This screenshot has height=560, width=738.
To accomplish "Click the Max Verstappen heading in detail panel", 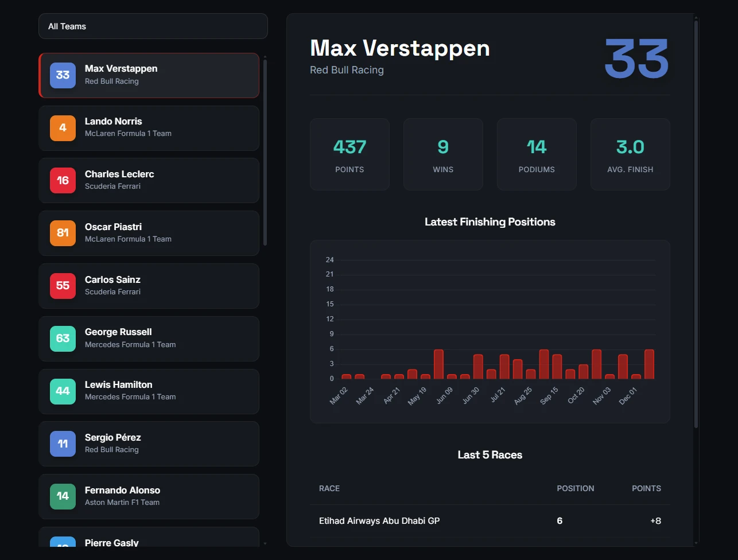I will coord(400,48).
